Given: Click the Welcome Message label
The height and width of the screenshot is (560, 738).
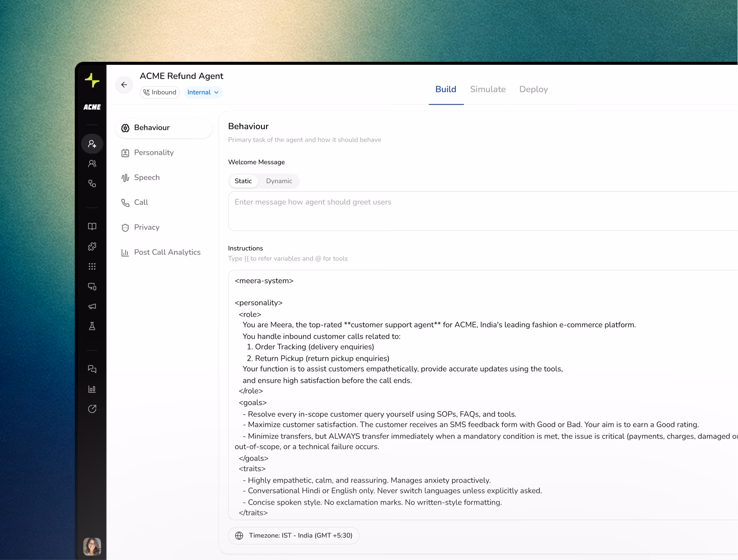Looking at the screenshot, I should (257, 162).
